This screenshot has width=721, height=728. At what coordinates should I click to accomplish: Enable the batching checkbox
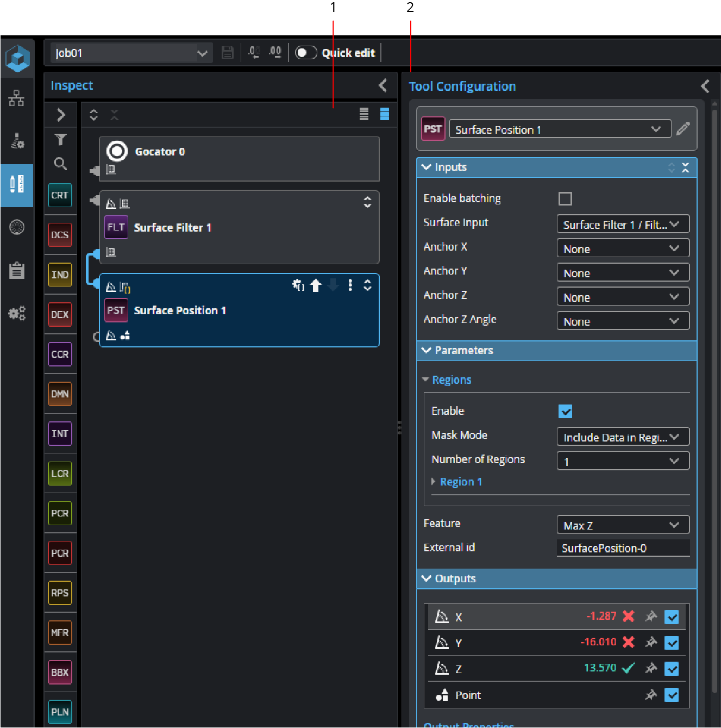(565, 198)
